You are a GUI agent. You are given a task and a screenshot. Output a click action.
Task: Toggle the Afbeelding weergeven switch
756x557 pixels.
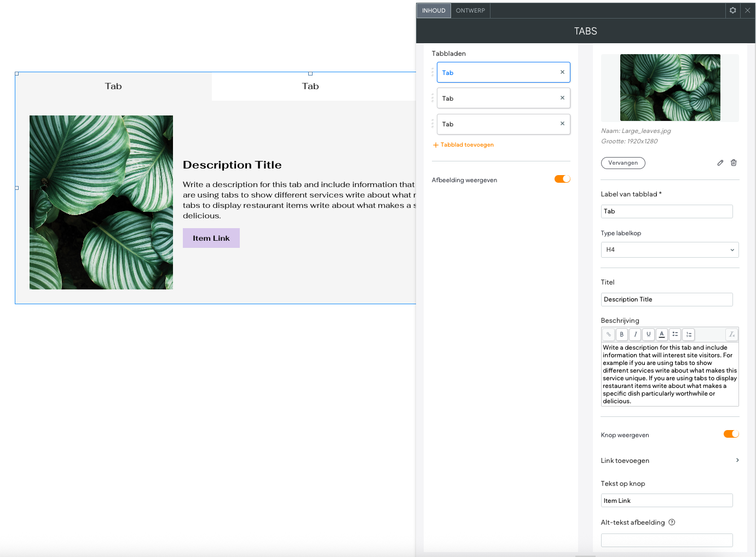click(562, 179)
